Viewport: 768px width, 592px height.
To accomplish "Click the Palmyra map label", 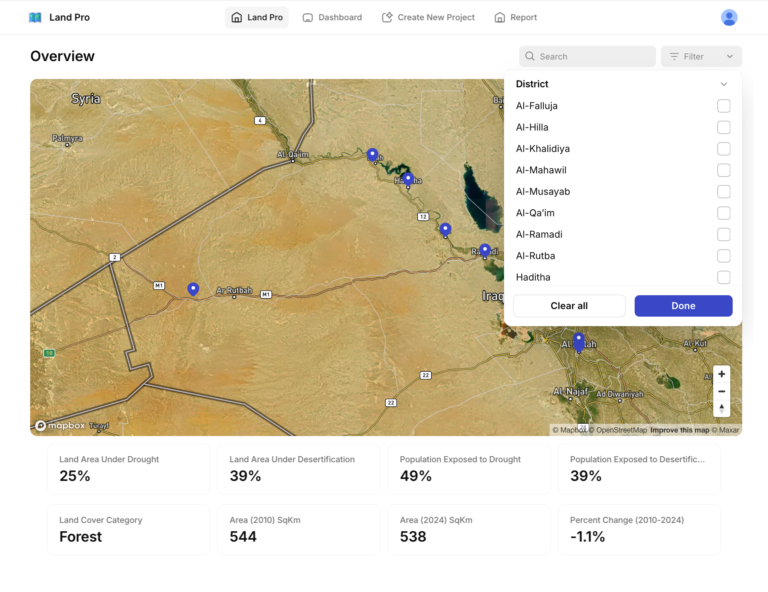I will click(x=67, y=139).
